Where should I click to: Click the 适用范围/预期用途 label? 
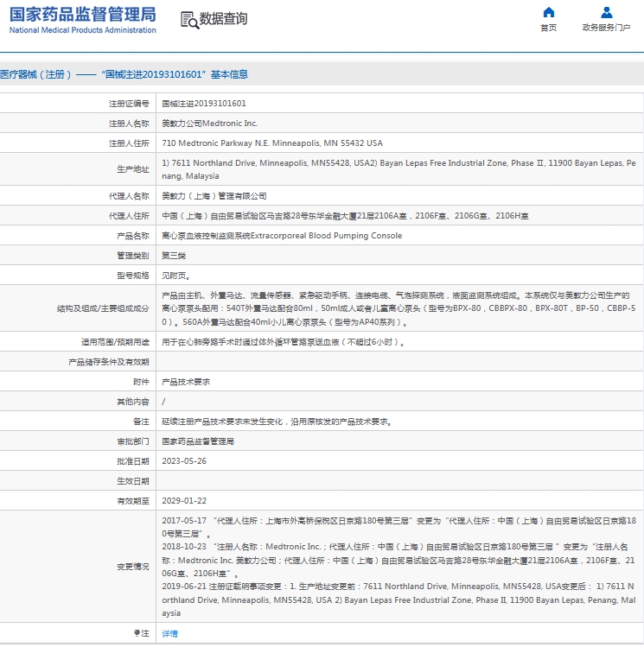pos(115,342)
